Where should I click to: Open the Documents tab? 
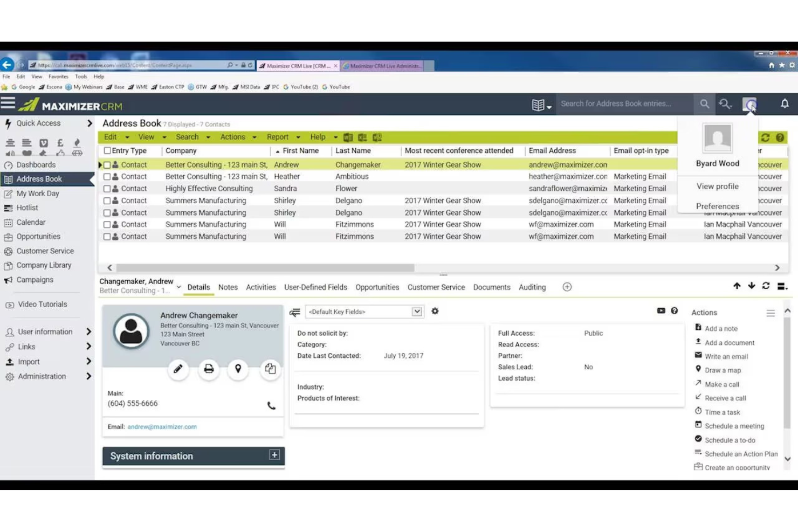pos(491,287)
